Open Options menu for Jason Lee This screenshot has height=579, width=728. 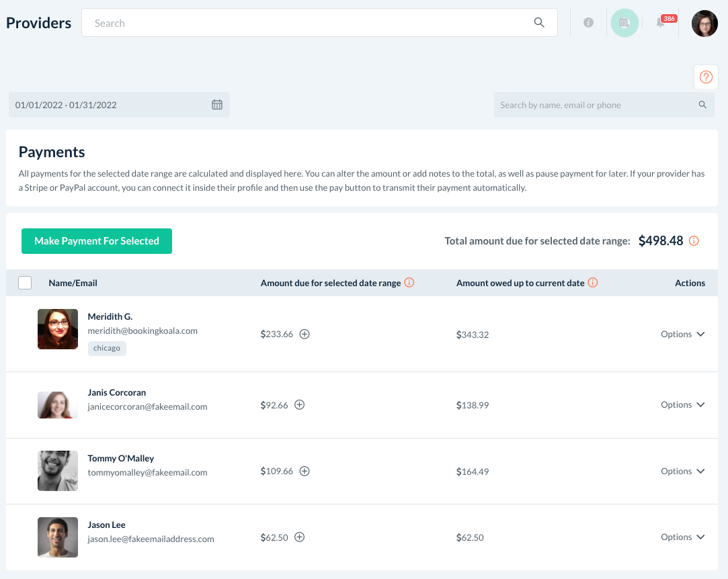pyautogui.click(x=682, y=537)
